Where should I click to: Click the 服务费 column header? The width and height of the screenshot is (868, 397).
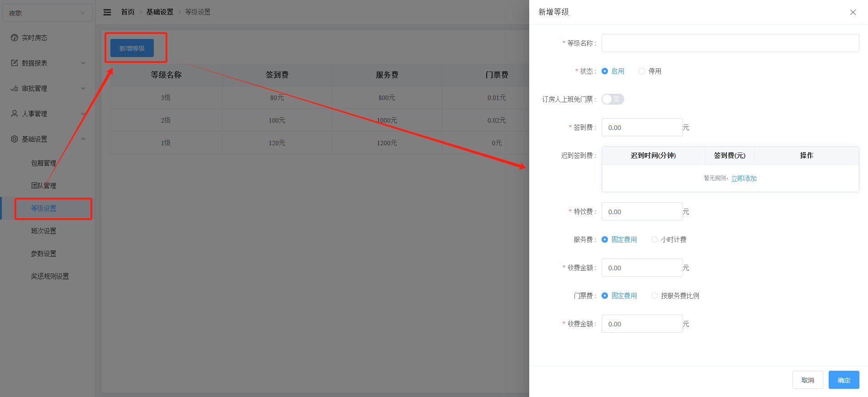(x=387, y=75)
